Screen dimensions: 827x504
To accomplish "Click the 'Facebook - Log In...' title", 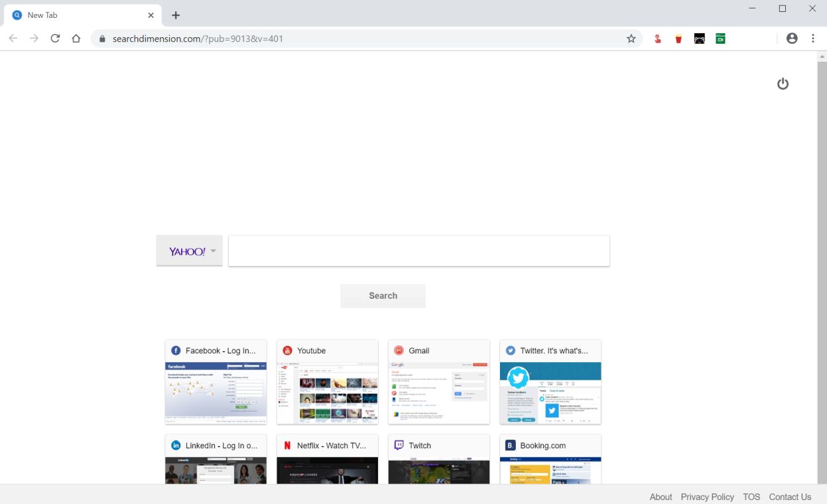I will coord(220,351).
